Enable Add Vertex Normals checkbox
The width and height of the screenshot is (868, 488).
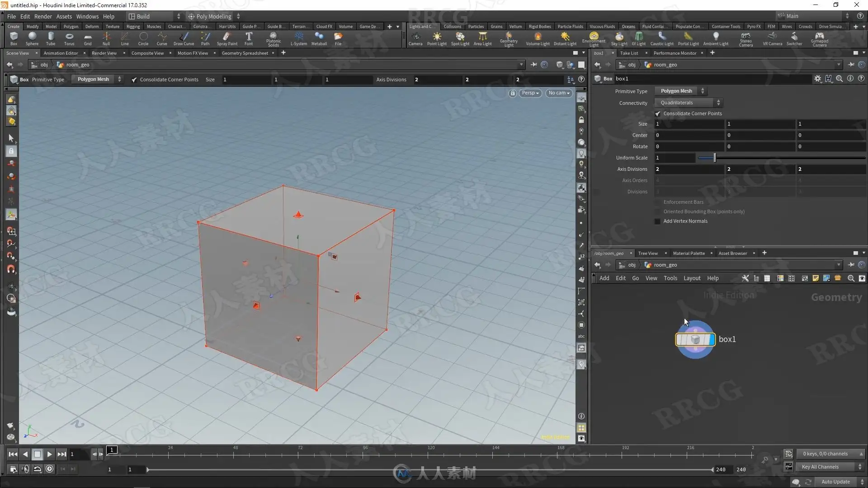click(658, 221)
